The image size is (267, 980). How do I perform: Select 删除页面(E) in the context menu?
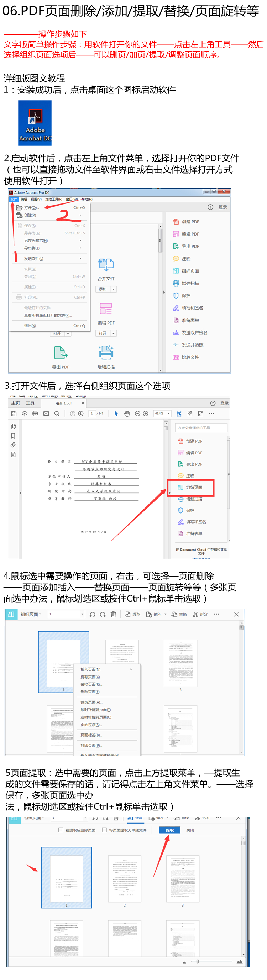90,692
